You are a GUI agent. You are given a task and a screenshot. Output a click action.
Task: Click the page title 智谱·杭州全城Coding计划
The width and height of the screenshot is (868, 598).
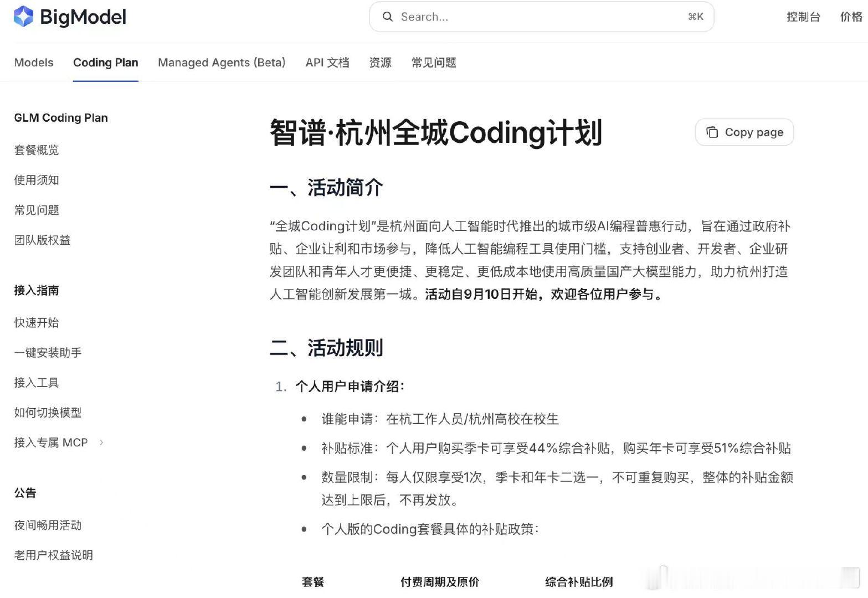(x=436, y=133)
